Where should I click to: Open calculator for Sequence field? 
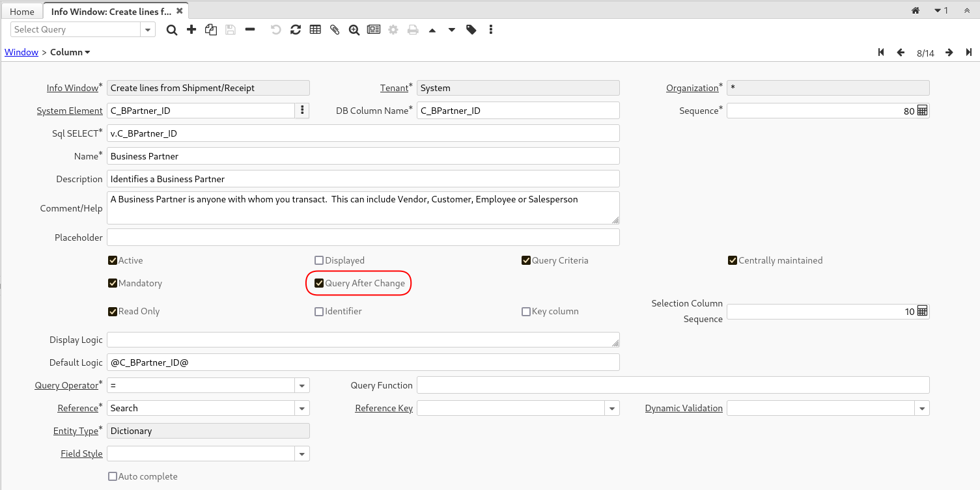point(922,111)
